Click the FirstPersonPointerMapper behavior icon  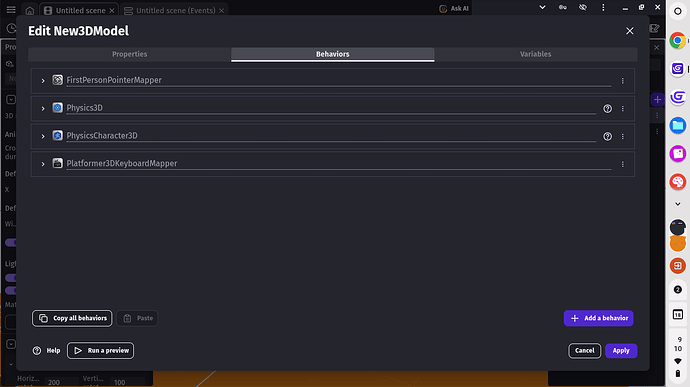coord(58,80)
